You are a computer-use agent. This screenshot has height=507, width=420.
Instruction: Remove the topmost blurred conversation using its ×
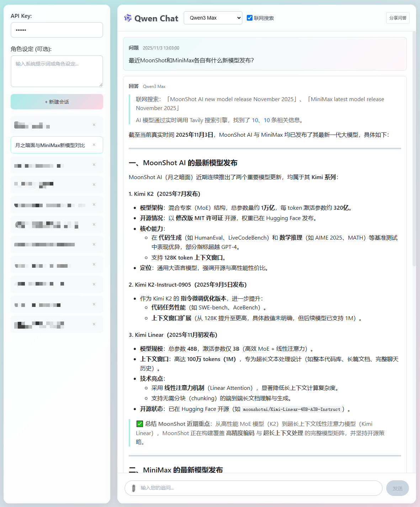(94, 125)
